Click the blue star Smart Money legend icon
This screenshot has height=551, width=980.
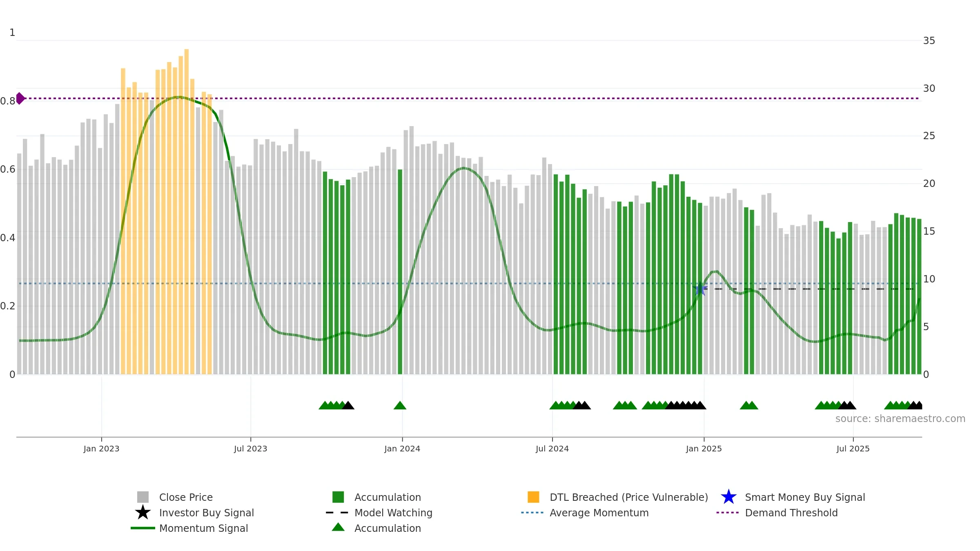728,497
